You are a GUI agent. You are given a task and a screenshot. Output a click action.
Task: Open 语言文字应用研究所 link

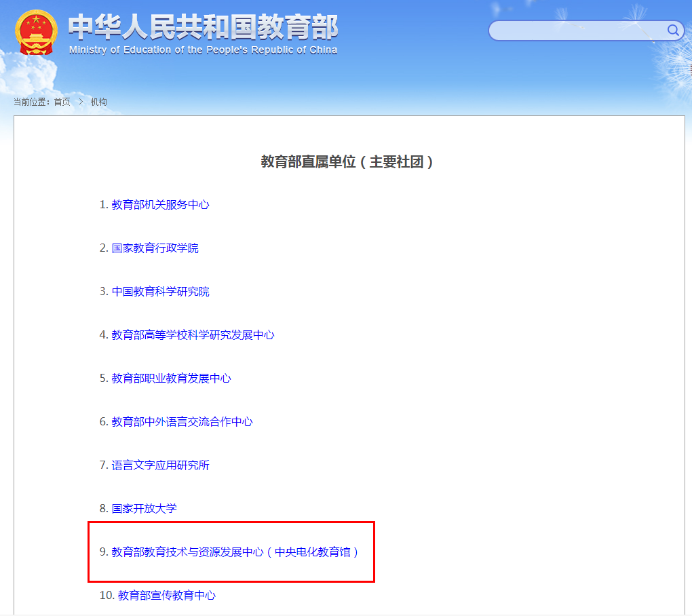pos(160,465)
